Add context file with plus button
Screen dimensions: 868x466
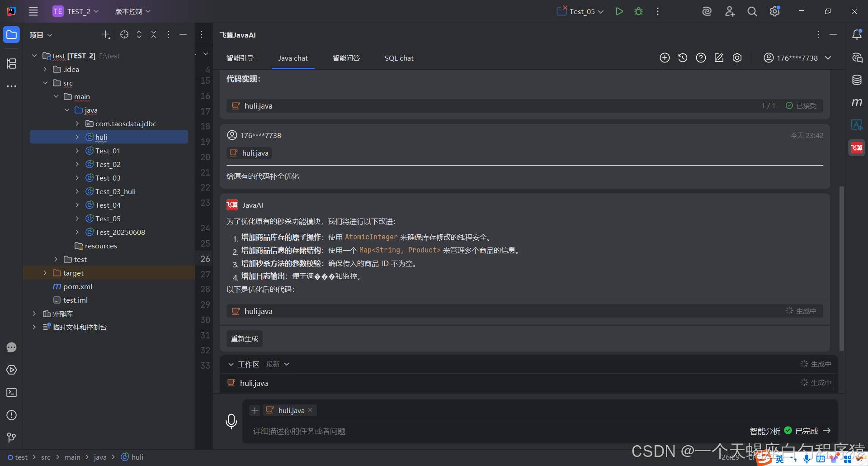point(255,410)
